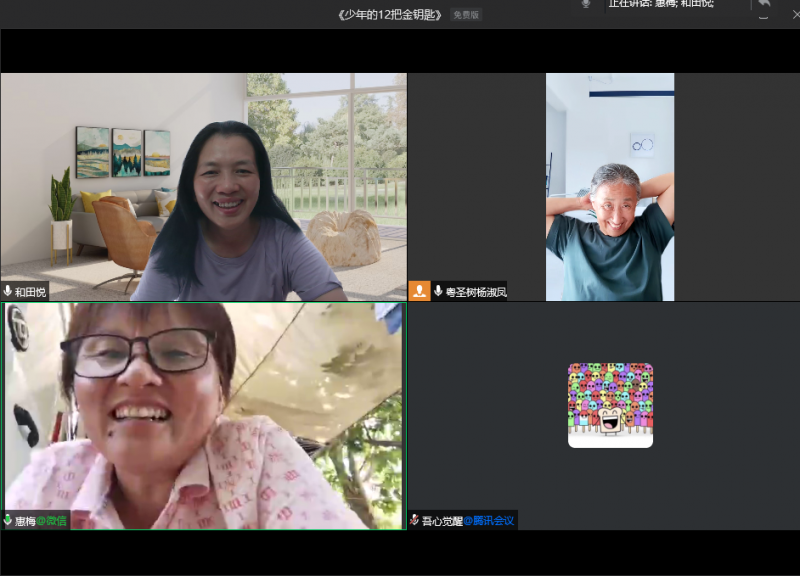Click green active microphone icon beside 惠梅

click(8, 520)
